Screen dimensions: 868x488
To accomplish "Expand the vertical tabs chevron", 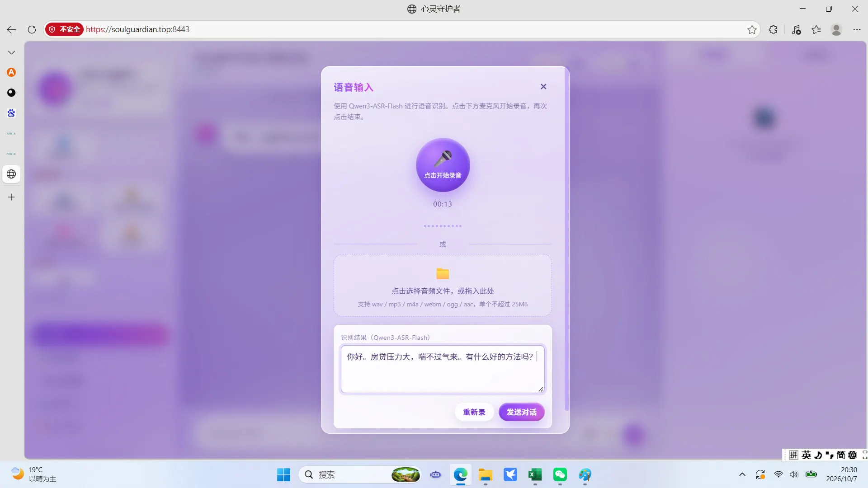I will [x=11, y=52].
